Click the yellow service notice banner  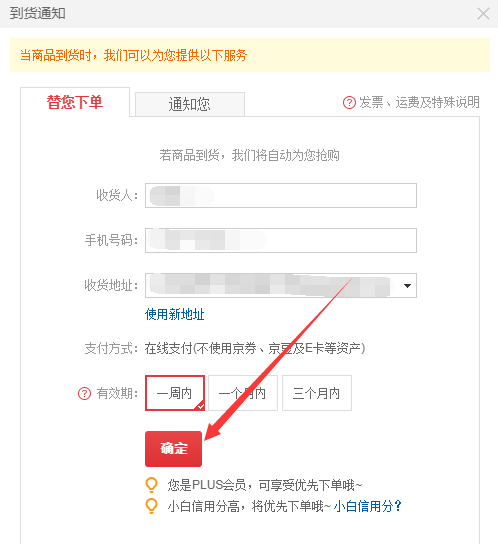tap(250, 55)
